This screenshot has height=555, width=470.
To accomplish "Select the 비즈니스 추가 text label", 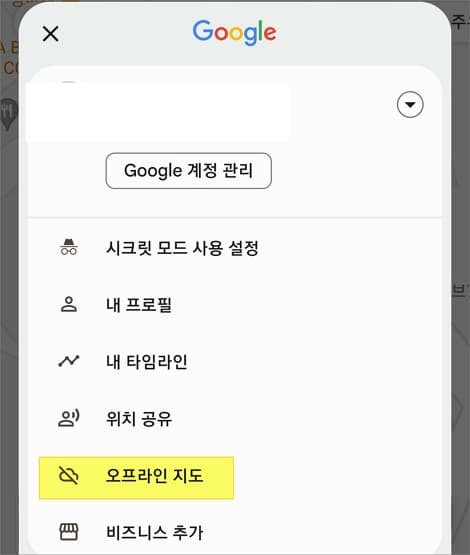I will click(155, 532).
